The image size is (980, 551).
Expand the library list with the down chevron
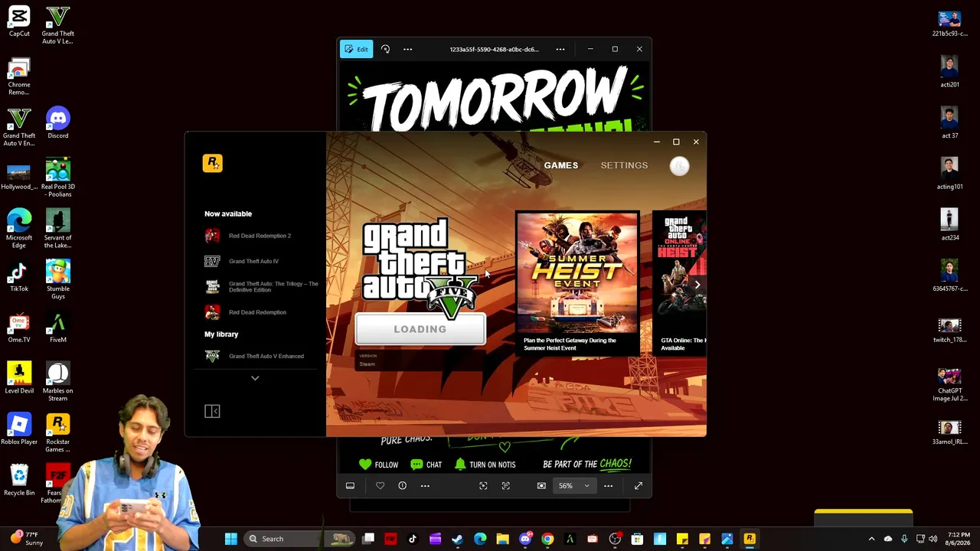pos(255,378)
